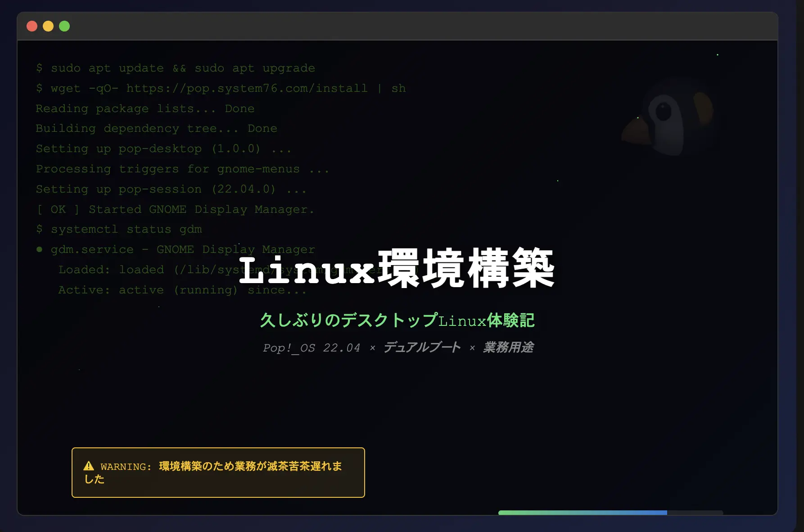Click the WARNING message box
Screen dimensions: 804x532
[x=218, y=473]
